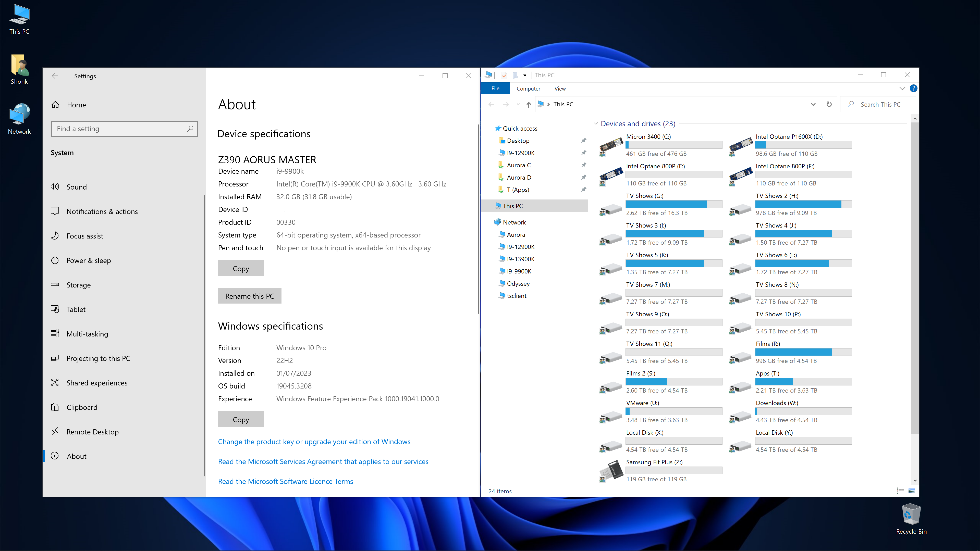Select Films (R:) drive
Image resolution: width=980 pixels, height=551 pixels.
791,352
